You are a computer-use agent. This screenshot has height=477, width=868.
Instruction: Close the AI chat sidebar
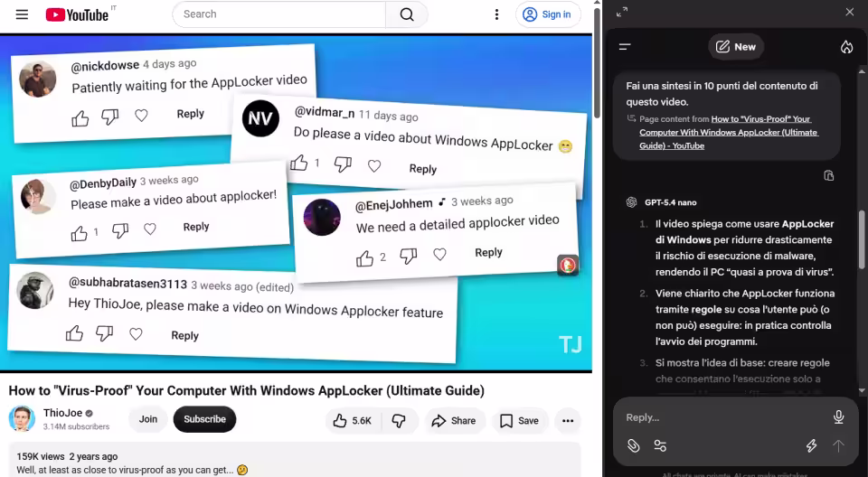point(849,12)
